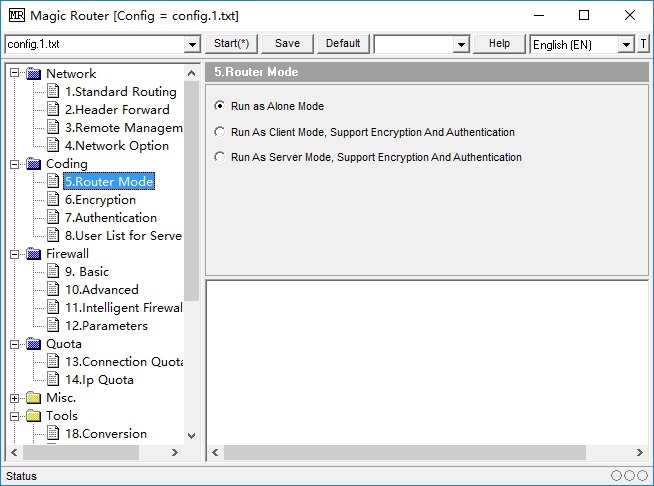Click log panel scroll left arrow

215,452
